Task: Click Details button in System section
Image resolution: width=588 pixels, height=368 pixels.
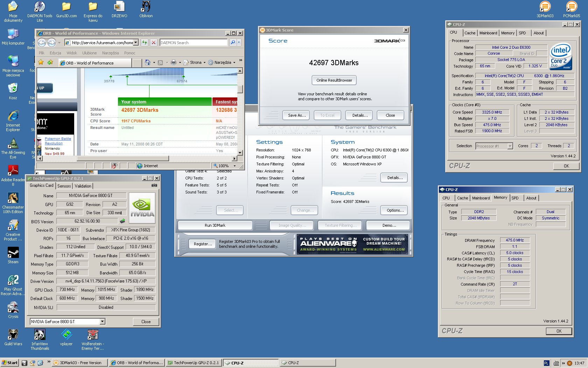Action: (395, 178)
